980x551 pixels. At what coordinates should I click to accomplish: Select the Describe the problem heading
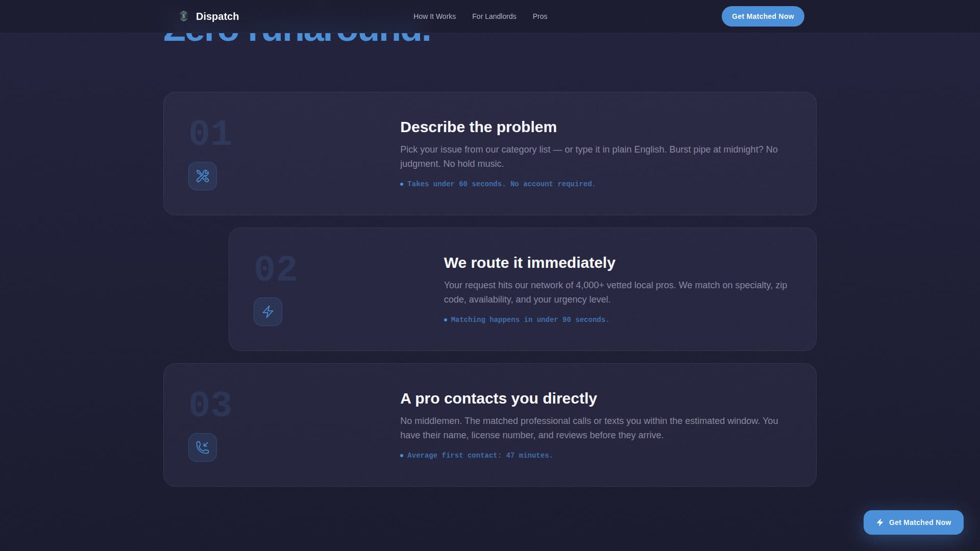pyautogui.click(x=478, y=127)
